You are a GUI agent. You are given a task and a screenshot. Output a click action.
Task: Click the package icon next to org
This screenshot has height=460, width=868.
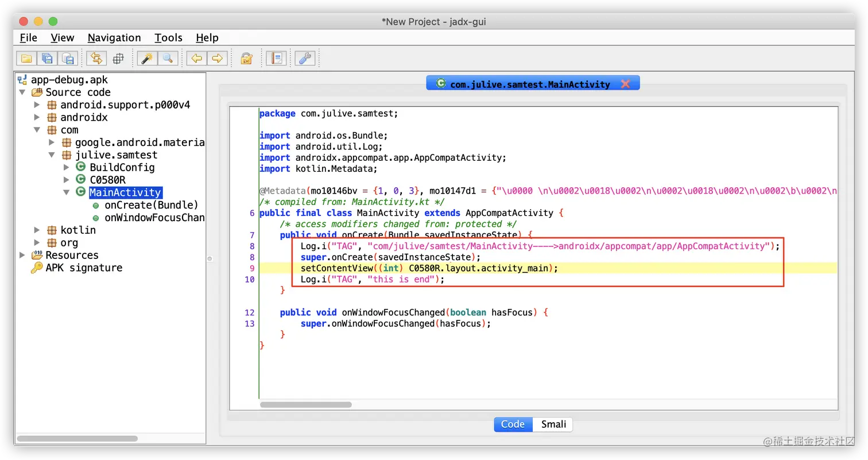point(52,242)
